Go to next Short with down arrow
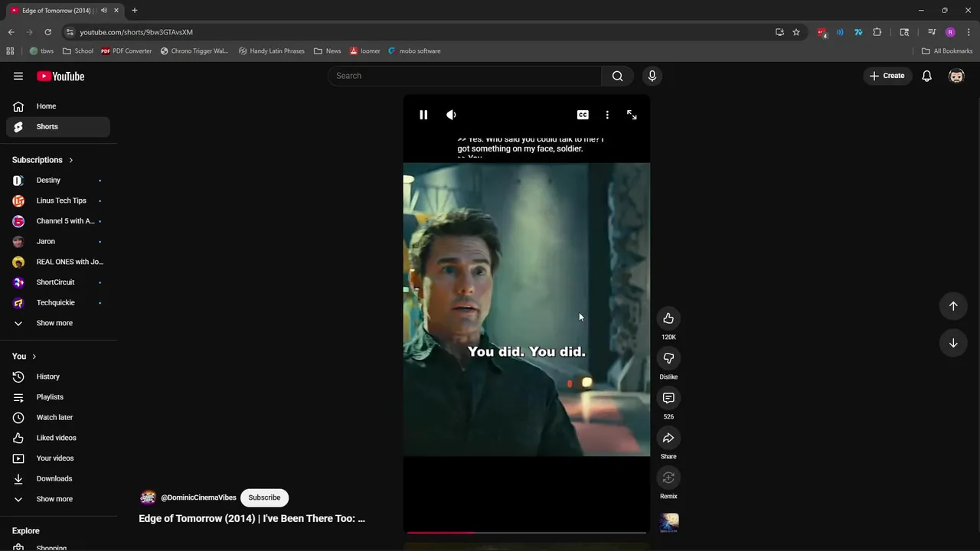 pos(953,343)
